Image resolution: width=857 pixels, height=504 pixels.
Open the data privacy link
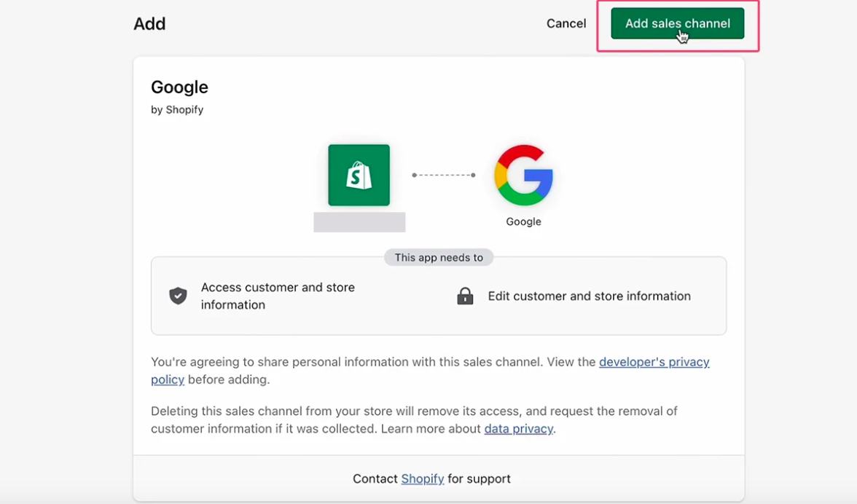518,429
